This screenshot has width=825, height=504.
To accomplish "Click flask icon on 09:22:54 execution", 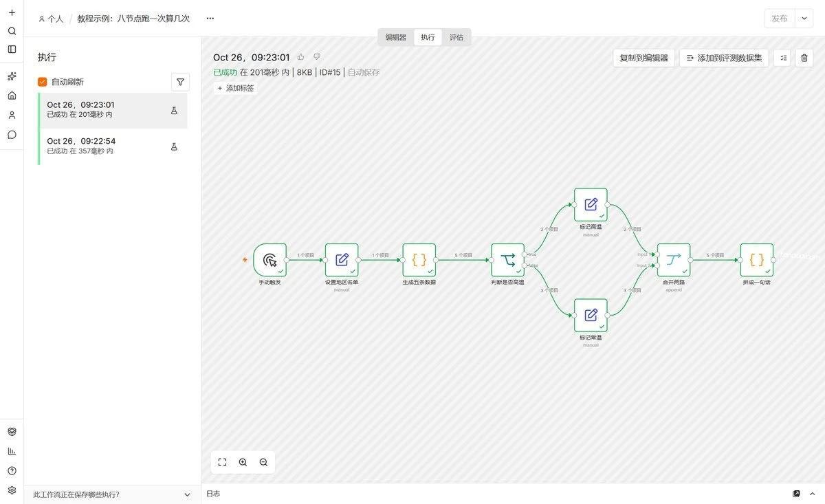I will tap(174, 146).
